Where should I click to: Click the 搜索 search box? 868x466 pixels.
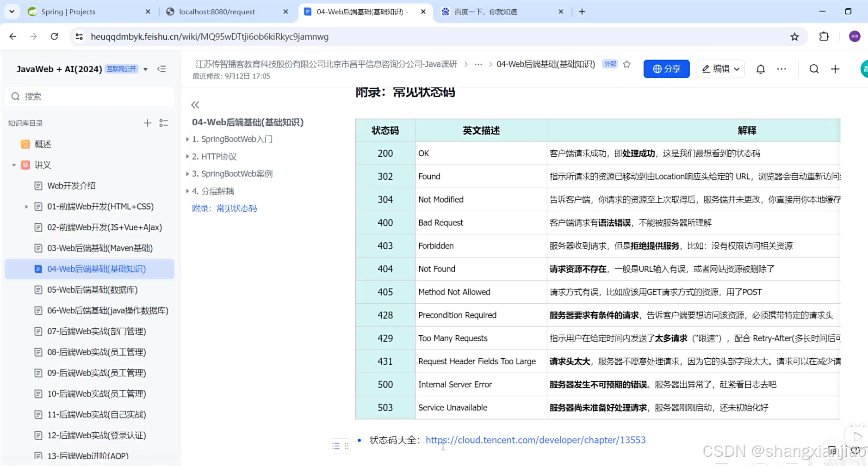click(90, 96)
